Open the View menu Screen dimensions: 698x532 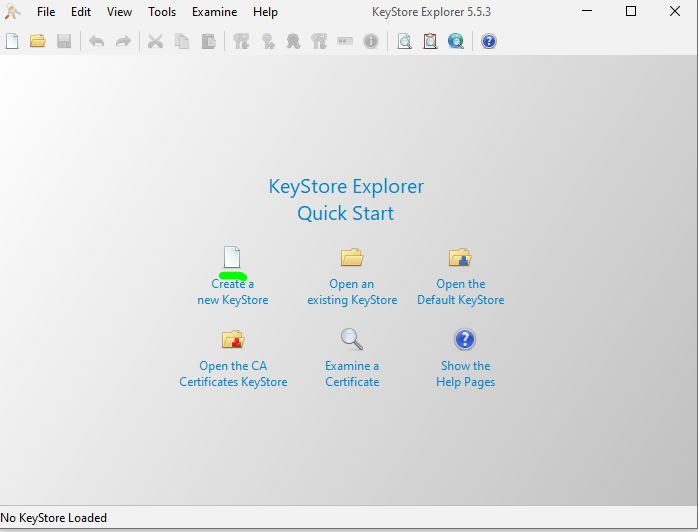tap(119, 12)
